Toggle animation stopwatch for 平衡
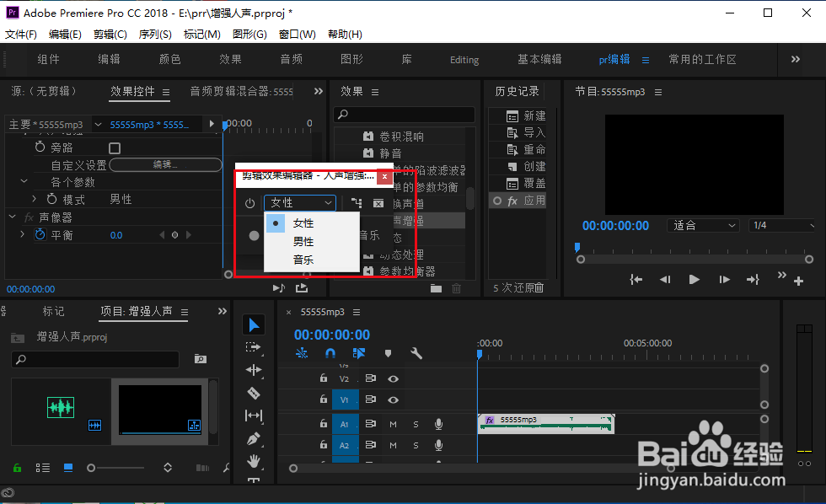 [40, 234]
